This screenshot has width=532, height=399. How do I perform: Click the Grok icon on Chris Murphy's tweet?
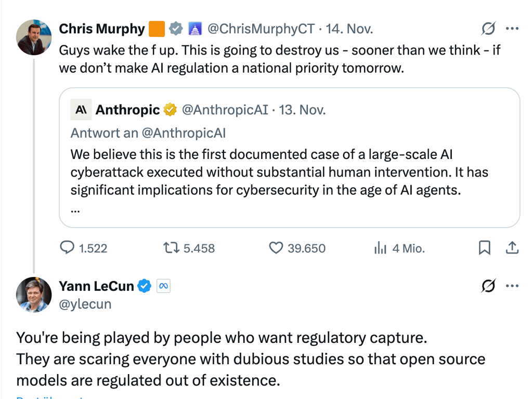pyautogui.click(x=488, y=29)
